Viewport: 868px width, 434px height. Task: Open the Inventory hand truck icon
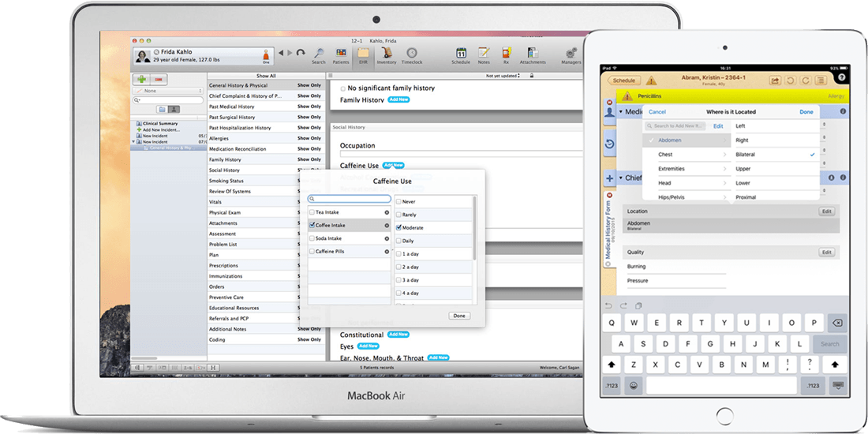[x=387, y=54]
